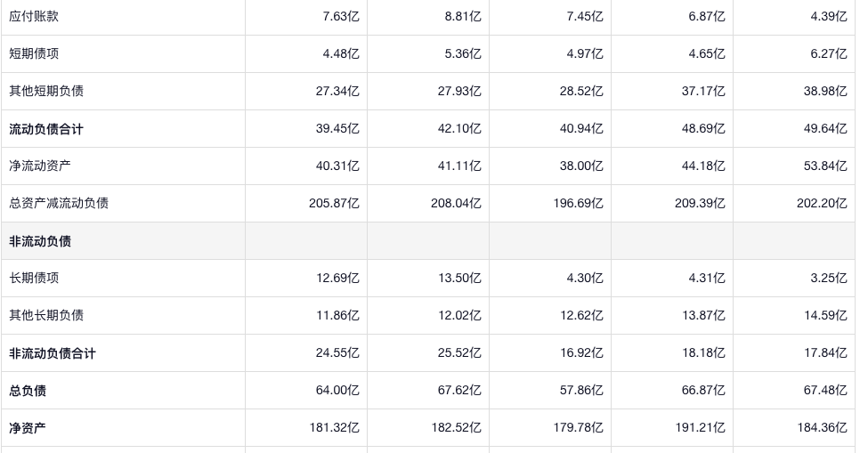This screenshot has height=453, width=868.
Task: Click the 49.64亿 current liabilities total
Action: coord(825,129)
